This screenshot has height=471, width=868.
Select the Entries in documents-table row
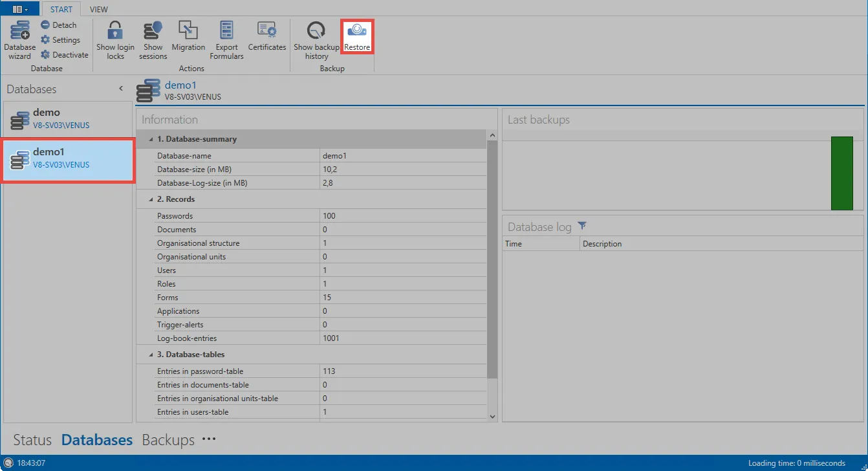point(320,385)
